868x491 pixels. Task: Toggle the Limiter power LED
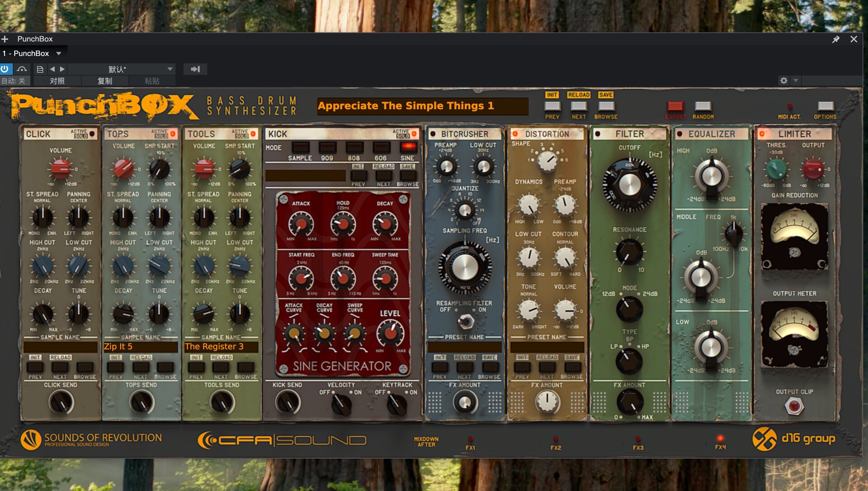tap(762, 134)
